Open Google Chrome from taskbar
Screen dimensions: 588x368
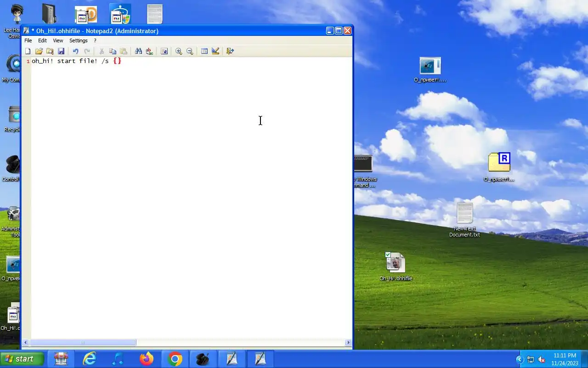(x=175, y=359)
